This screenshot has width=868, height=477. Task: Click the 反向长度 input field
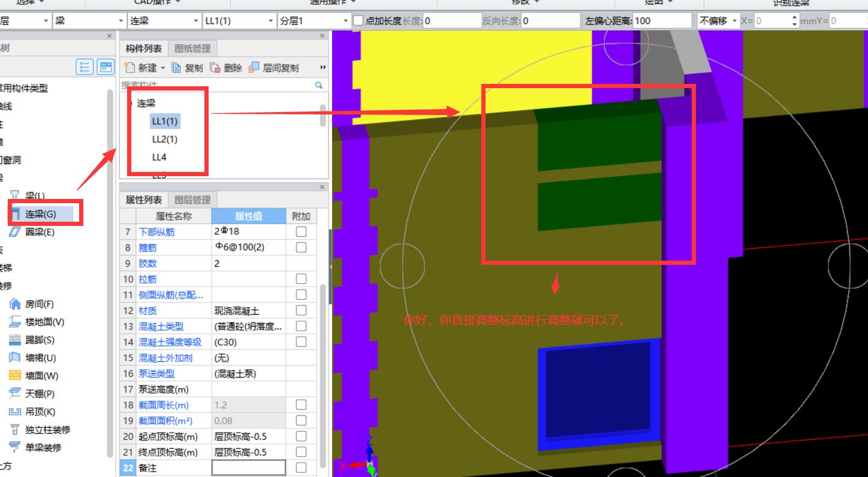pyautogui.click(x=550, y=20)
